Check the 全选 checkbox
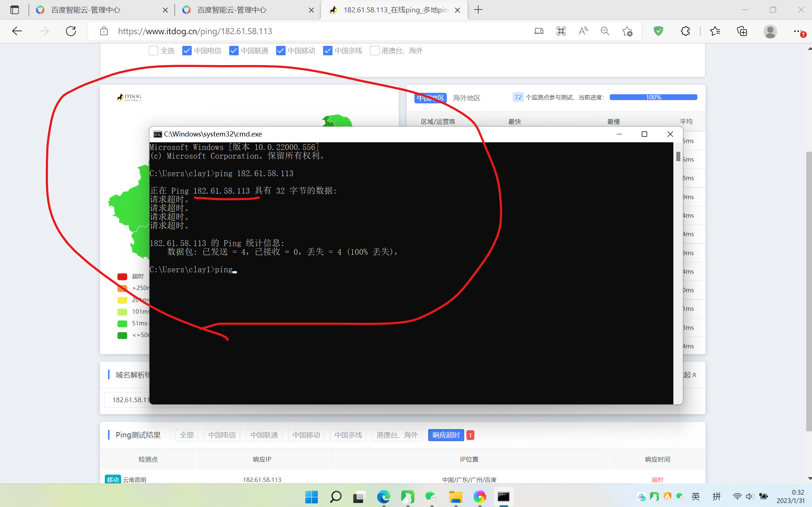The image size is (812, 507). pyautogui.click(x=154, y=51)
